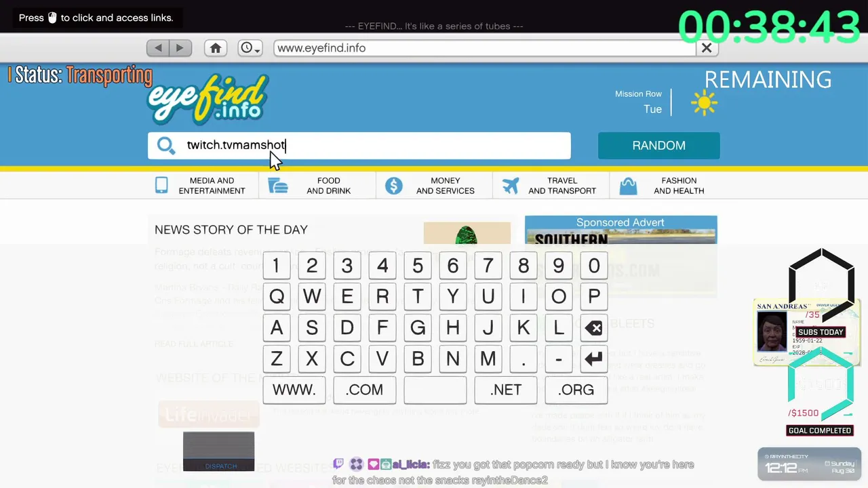Click the www.eyefind.info address bar
This screenshot has height=488, width=868.
485,48
